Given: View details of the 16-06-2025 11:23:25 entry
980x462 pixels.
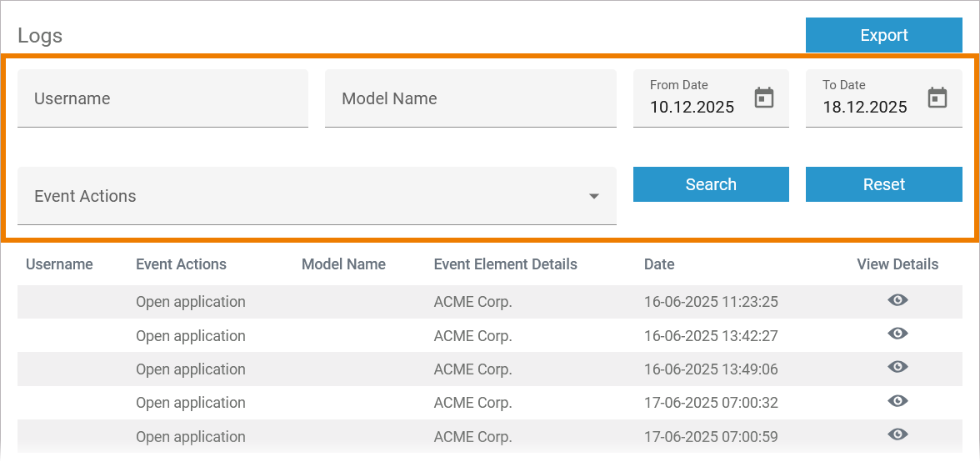Looking at the screenshot, I should tap(897, 300).
